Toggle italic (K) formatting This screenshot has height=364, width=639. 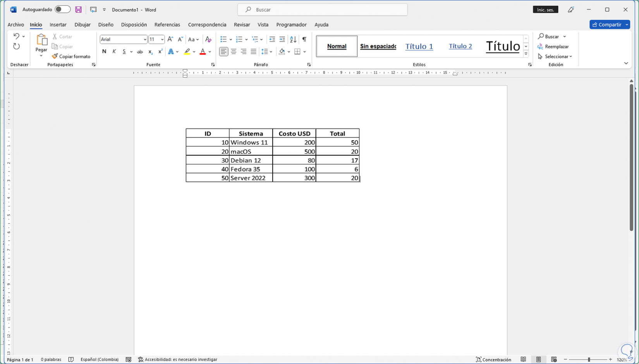pyautogui.click(x=114, y=52)
